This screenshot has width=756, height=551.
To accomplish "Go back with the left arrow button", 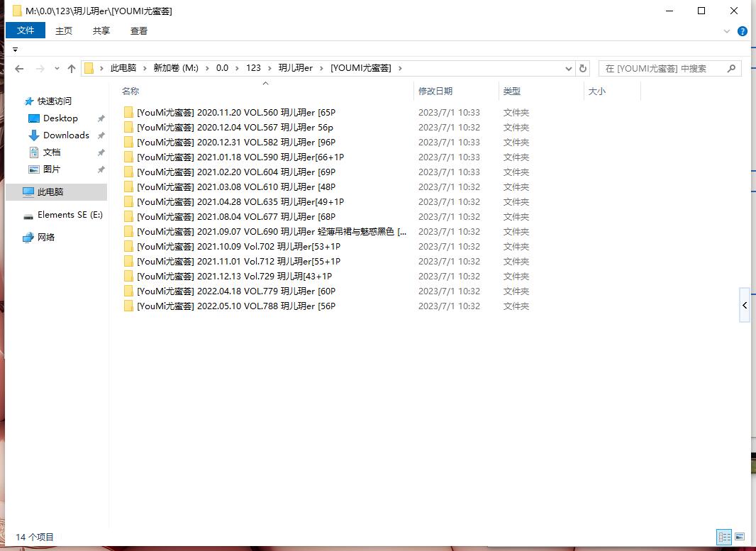I will click(19, 69).
